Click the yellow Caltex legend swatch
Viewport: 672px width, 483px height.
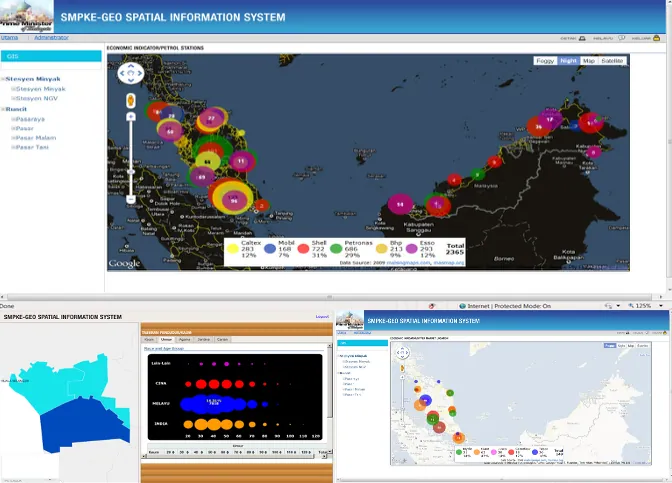click(233, 249)
